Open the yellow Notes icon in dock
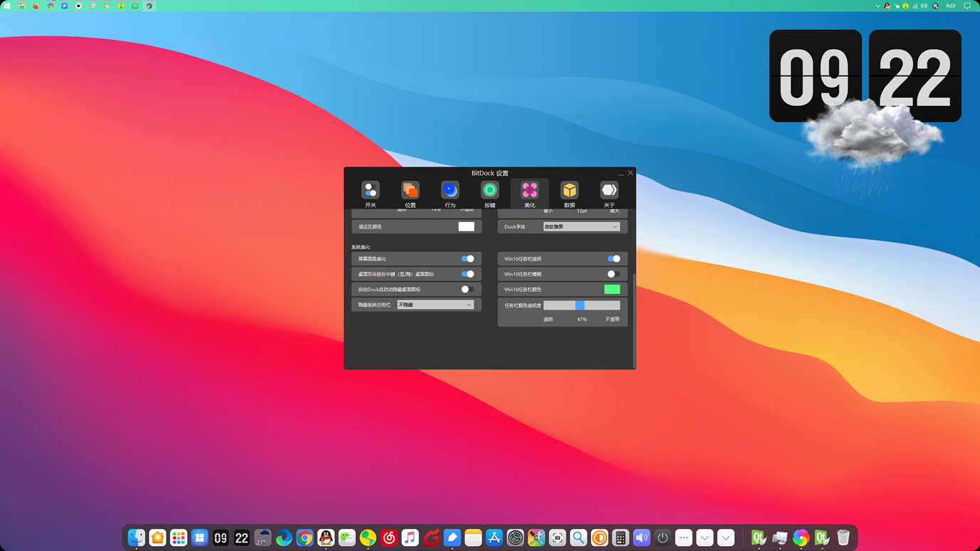This screenshot has height=551, width=980. (x=473, y=537)
